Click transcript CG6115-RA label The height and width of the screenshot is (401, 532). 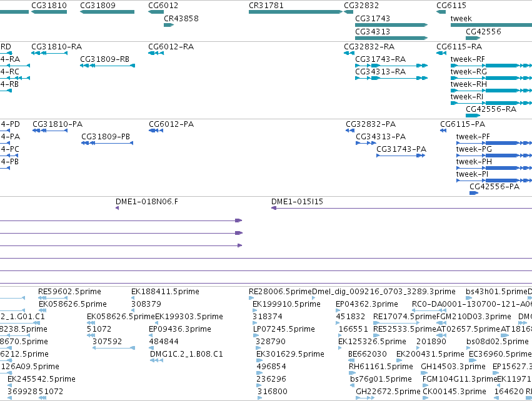[x=459, y=46]
